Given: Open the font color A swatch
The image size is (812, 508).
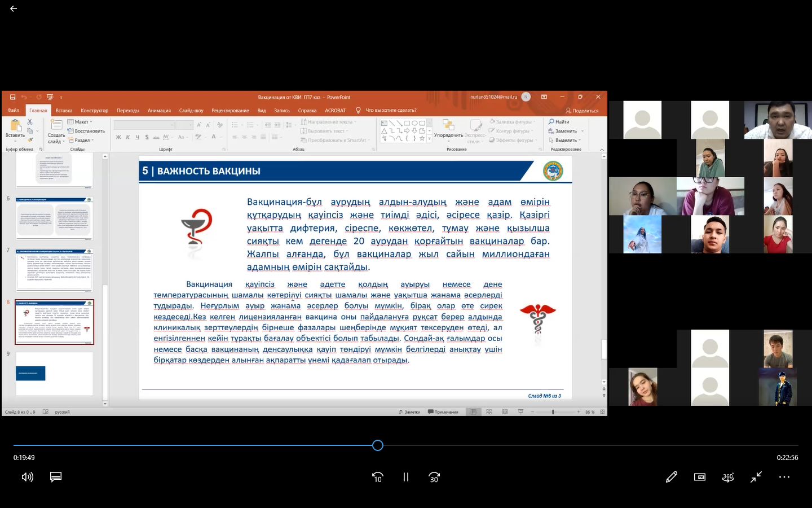Looking at the screenshot, I should pyautogui.click(x=214, y=137).
